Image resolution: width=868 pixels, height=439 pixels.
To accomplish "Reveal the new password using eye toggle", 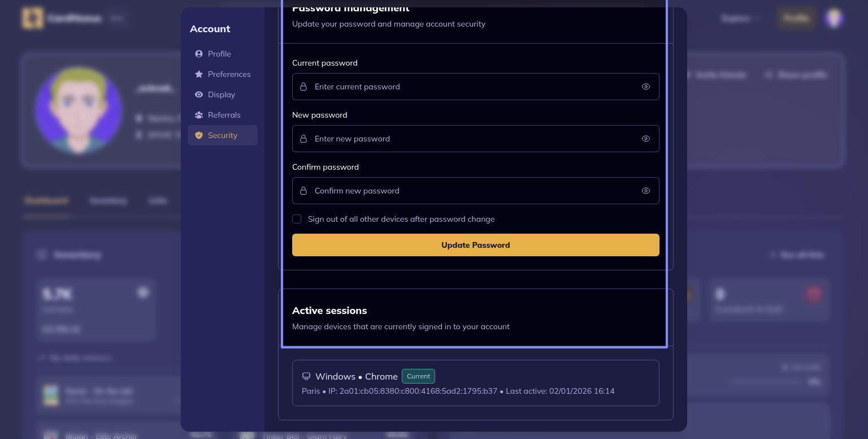I will coord(646,139).
